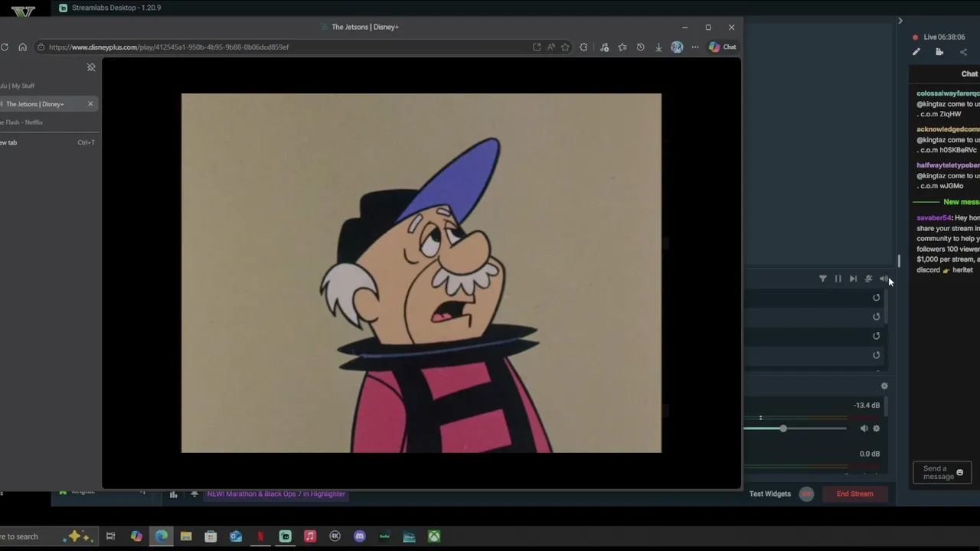The height and width of the screenshot is (551, 980).
Task: Collapse the Streamlabs chat panel chevron
Action: 900,21
